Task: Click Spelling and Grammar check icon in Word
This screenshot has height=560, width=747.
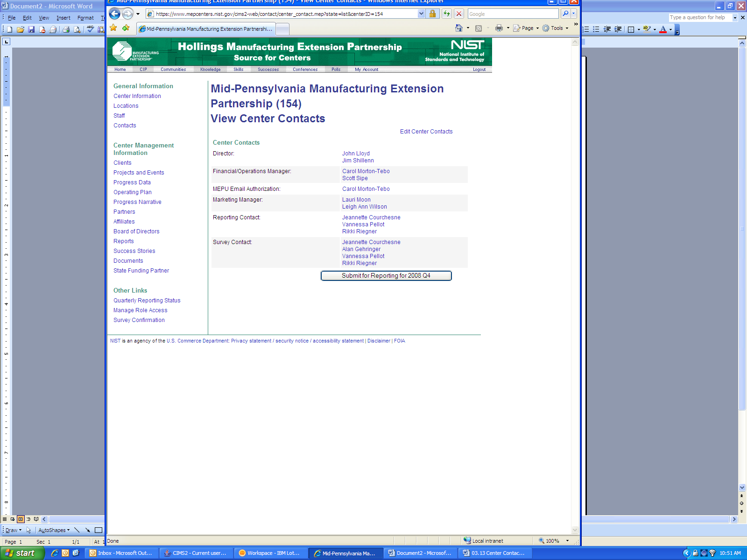Action: (90, 29)
